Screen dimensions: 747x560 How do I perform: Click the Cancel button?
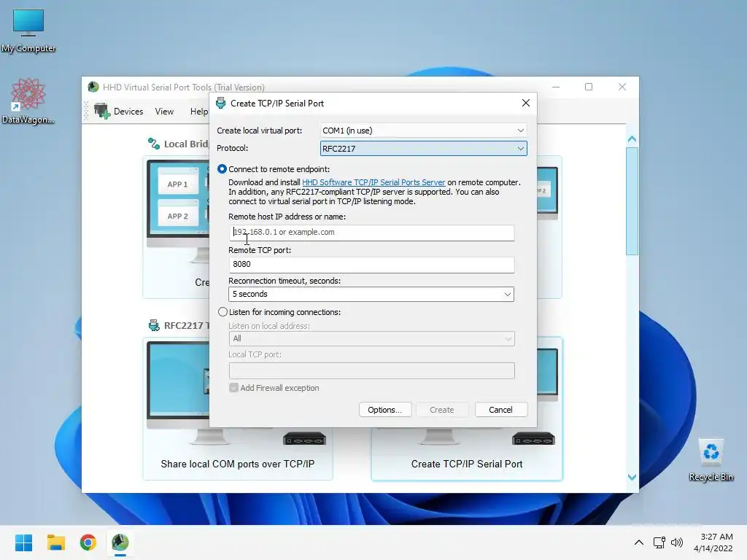coord(500,410)
